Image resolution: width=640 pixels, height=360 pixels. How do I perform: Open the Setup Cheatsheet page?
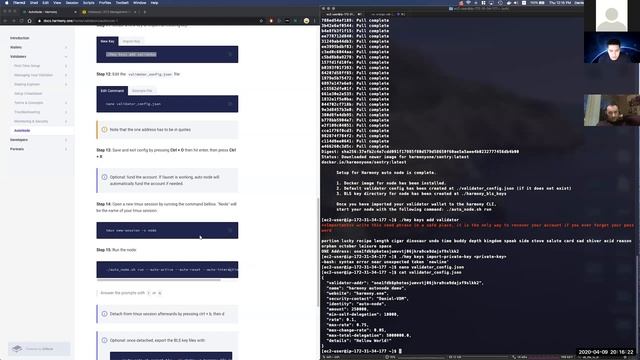(x=28, y=93)
